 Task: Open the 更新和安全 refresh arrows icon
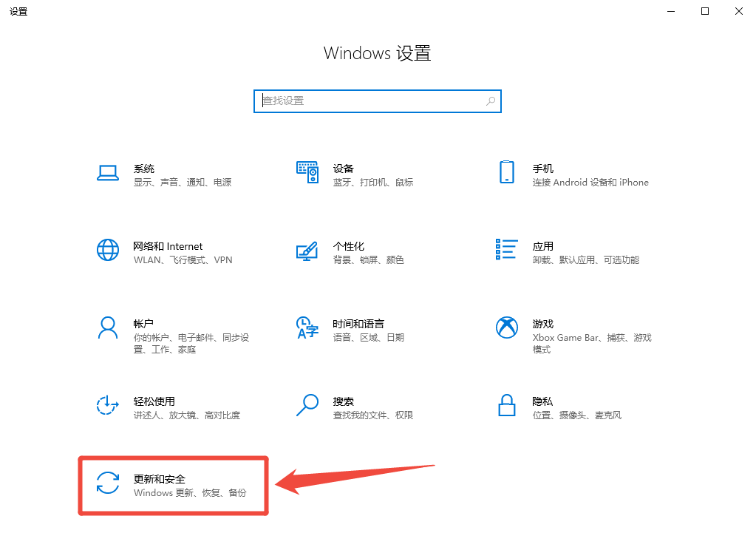(x=107, y=483)
